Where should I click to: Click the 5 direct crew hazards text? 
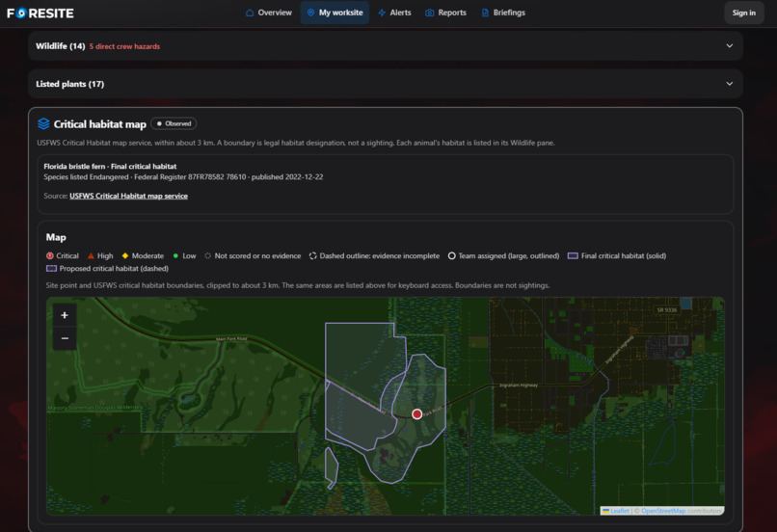tap(125, 46)
